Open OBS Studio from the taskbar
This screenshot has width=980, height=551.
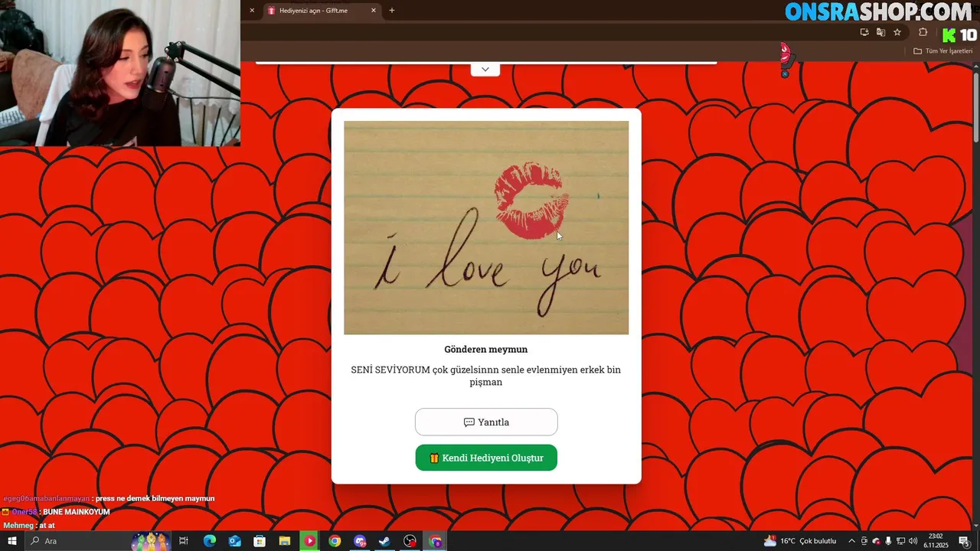pos(410,541)
